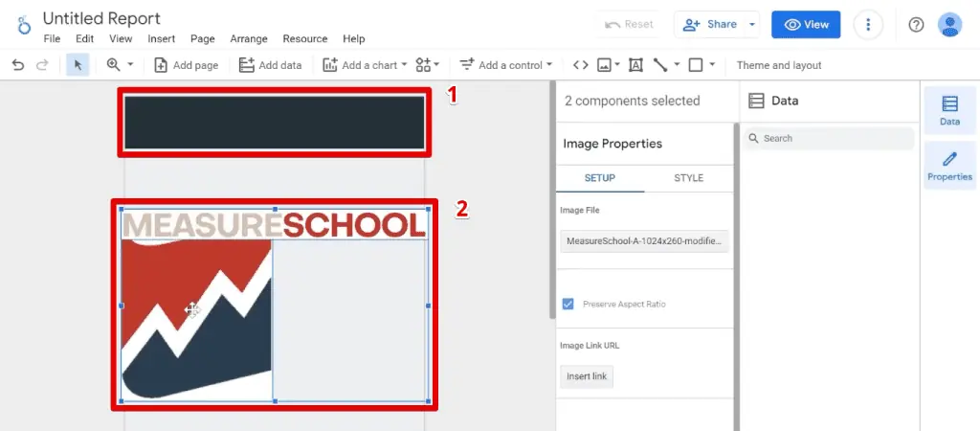Viewport: 980px width, 431px height.
Task: Open the Data side panel tab
Action: pos(949,111)
